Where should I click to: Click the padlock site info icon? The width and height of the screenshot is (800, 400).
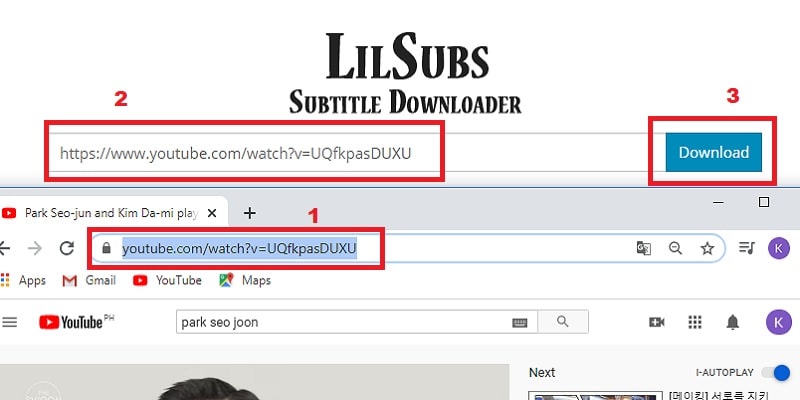coord(106,248)
